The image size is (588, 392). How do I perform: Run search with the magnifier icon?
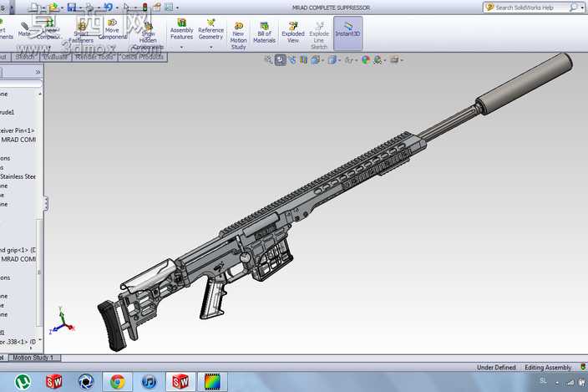point(573,8)
